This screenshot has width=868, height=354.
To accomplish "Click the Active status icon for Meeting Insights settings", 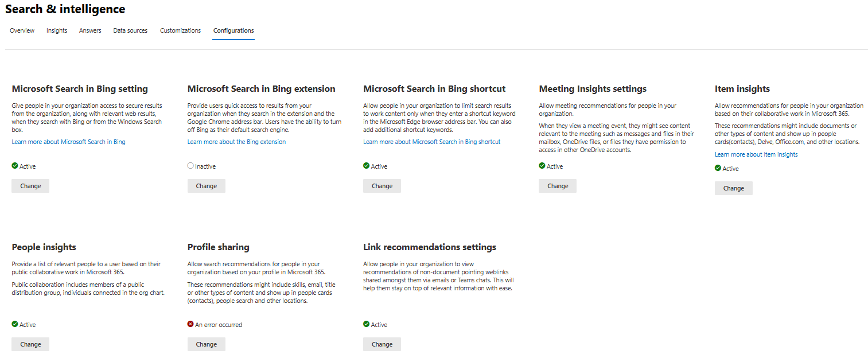I will click(x=541, y=166).
